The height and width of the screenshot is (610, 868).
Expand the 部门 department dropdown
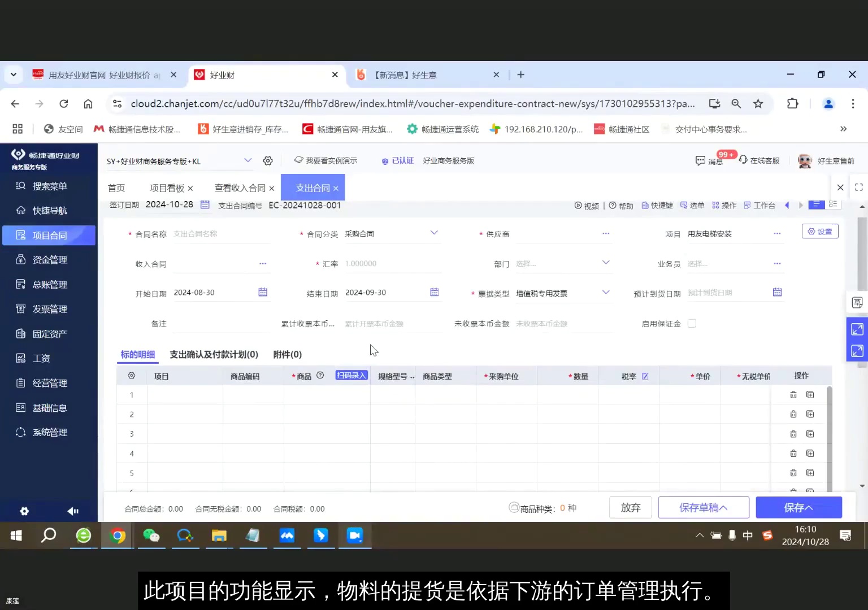[x=605, y=263]
